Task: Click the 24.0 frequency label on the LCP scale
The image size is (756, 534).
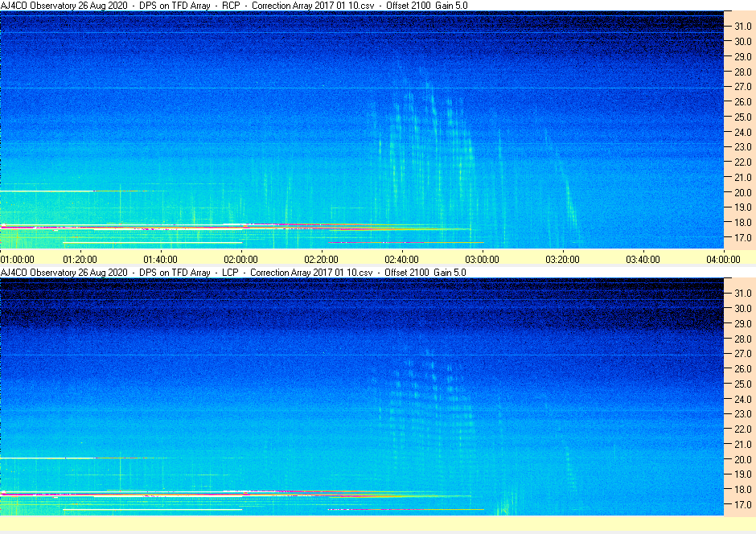Action: 742,399
